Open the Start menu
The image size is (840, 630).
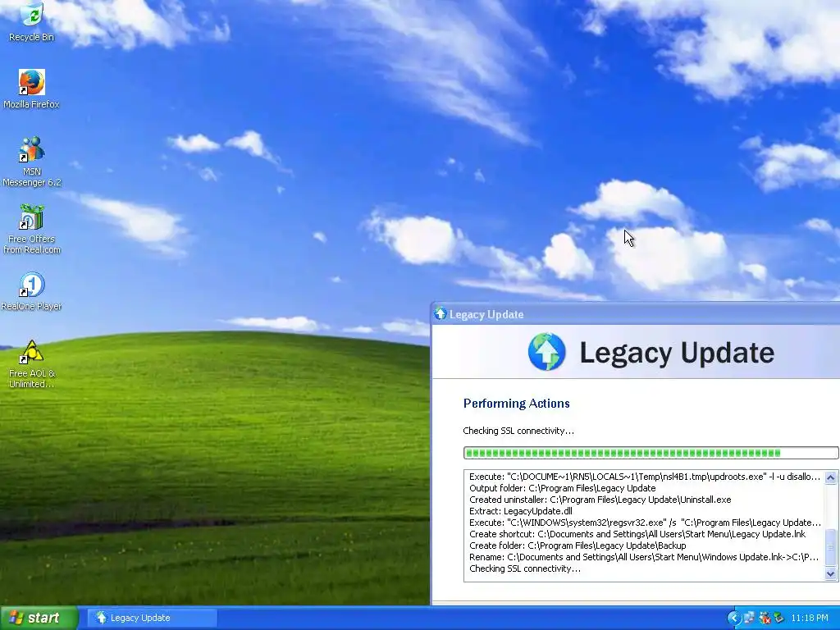[39, 618]
